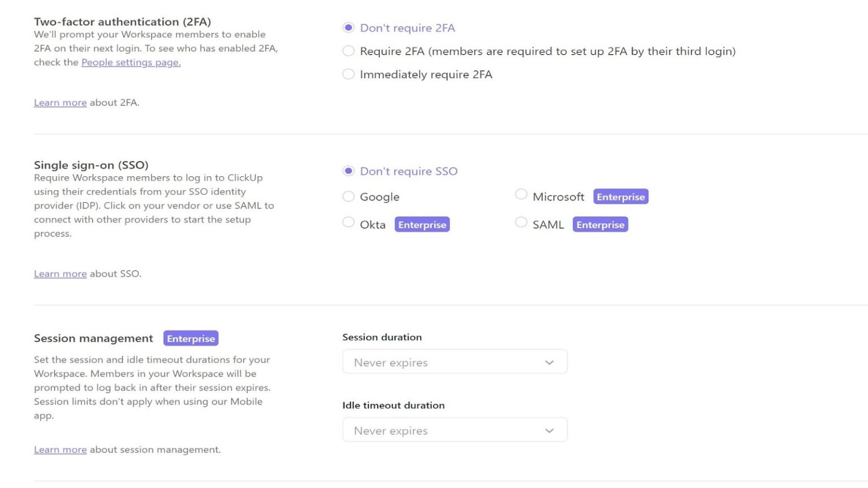Choose Google as SSO provider
The width and height of the screenshot is (868, 488).
click(x=349, y=196)
